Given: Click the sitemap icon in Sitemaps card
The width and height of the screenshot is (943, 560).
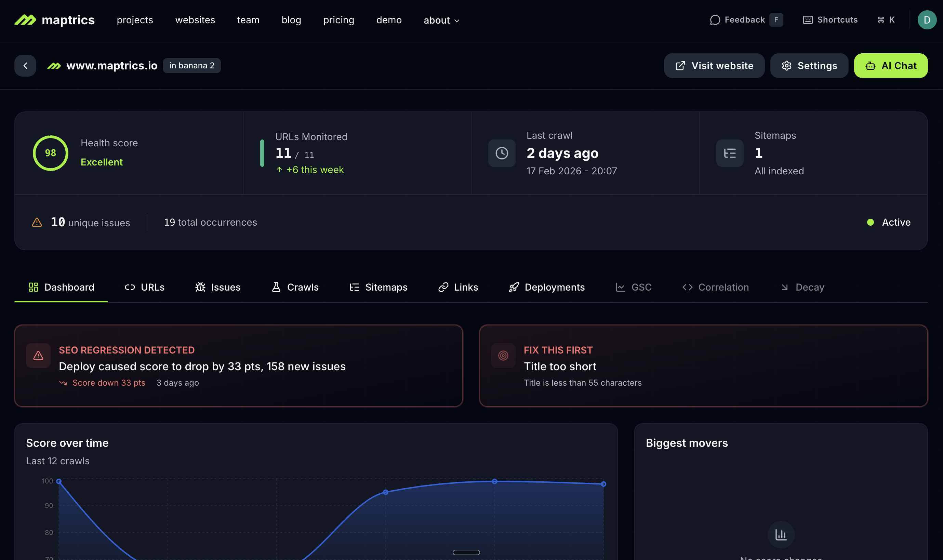Looking at the screenshot, I should (730, 153).
